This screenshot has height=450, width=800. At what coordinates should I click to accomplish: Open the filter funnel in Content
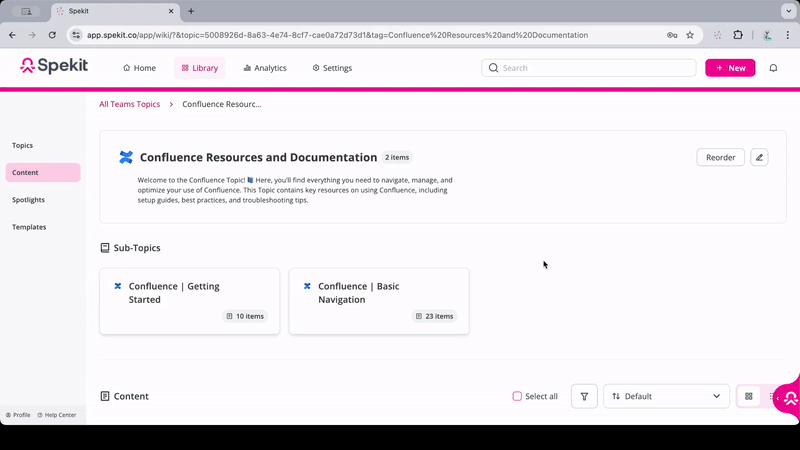click(584, 396)
